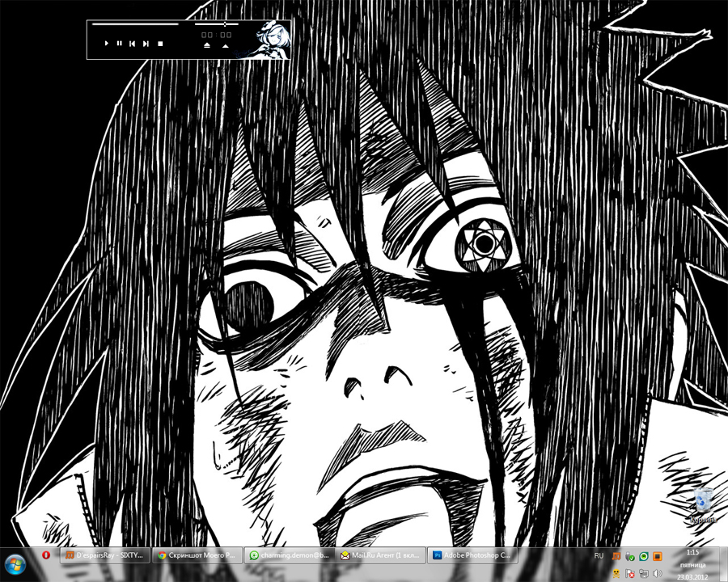Click the plain up-triangle icon in player

(225, 45)
